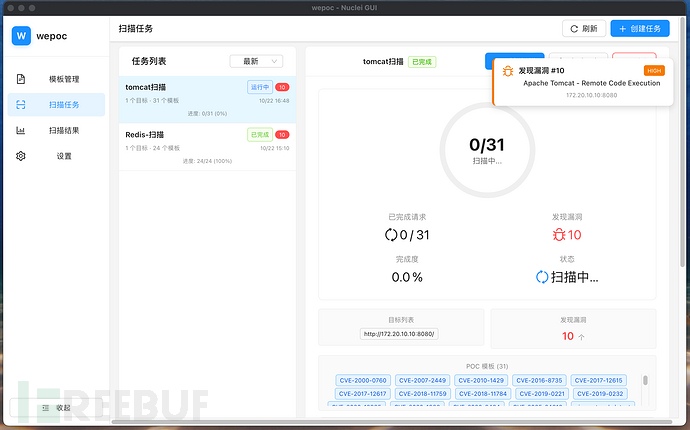The width and height of the screenshot is (690, 430).
Task: Open the 扫描任务 menu item
Action: click(56, 104)
